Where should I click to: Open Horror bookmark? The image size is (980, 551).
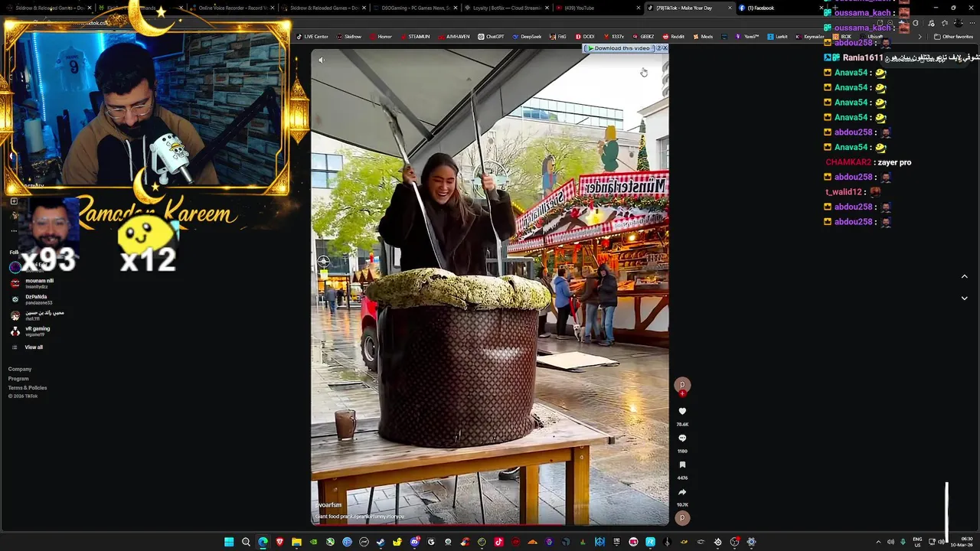point(381,37)
